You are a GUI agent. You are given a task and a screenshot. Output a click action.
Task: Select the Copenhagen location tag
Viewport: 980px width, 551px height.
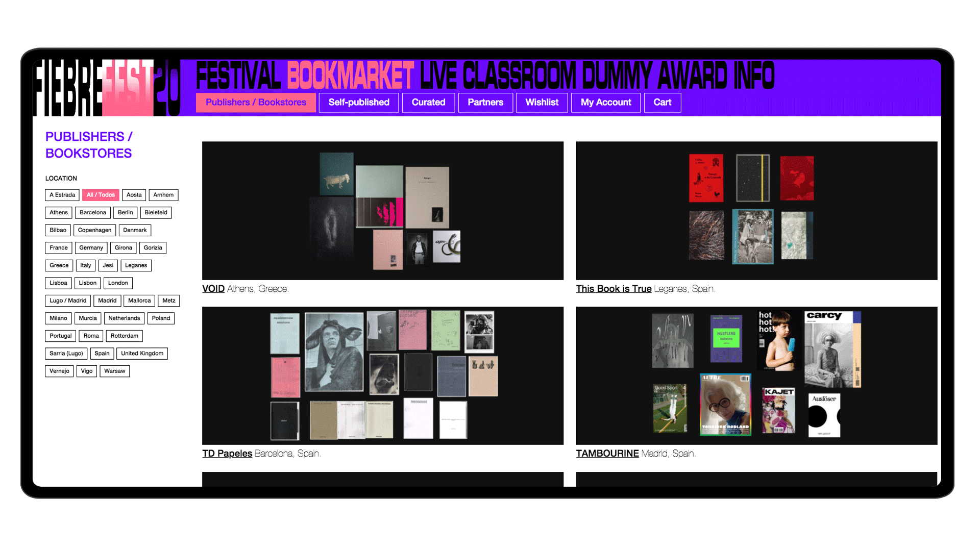point(94,230)
